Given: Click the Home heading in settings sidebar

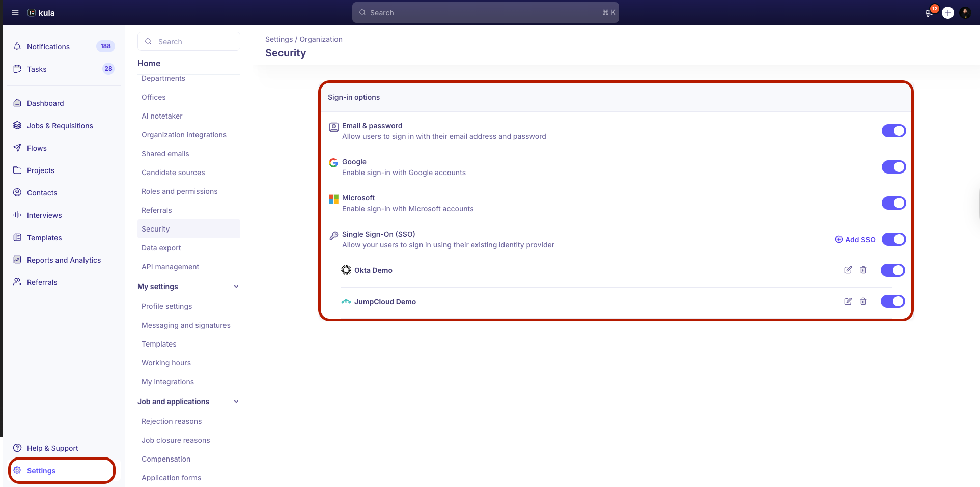Looking at the screenshot, I should click(x=149, y=63).
